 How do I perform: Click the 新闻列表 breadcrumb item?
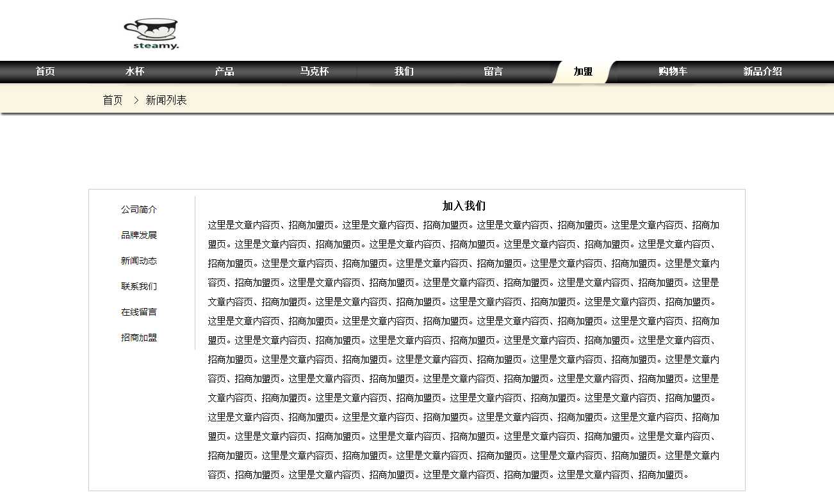pyautogui.click(x=166, y=101)
